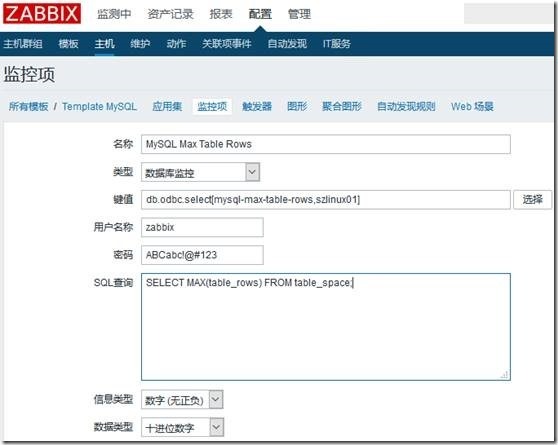The height and width of the screenshot is (445, 558).
Task: Click the 名称 field with MySQL Max Table Rows
Action: pyautogui.click(x=326, y=144)
